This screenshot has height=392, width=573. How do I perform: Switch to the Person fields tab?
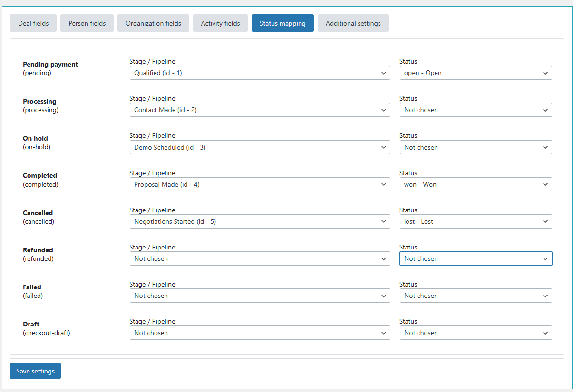point(87,23)
